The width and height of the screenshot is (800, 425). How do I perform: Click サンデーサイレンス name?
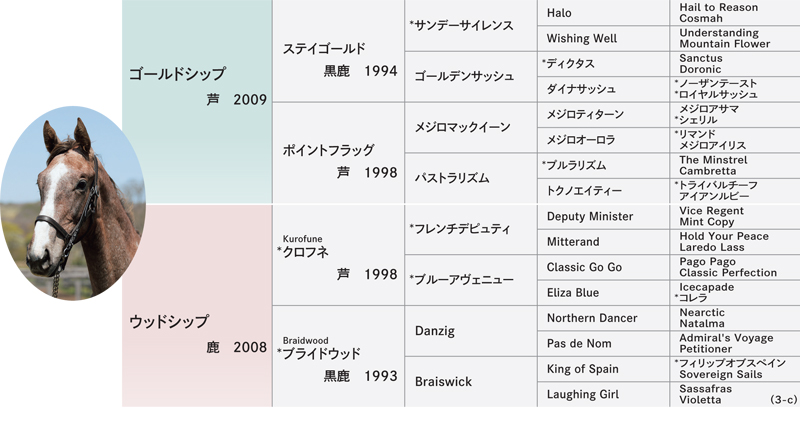click(471, 25)
